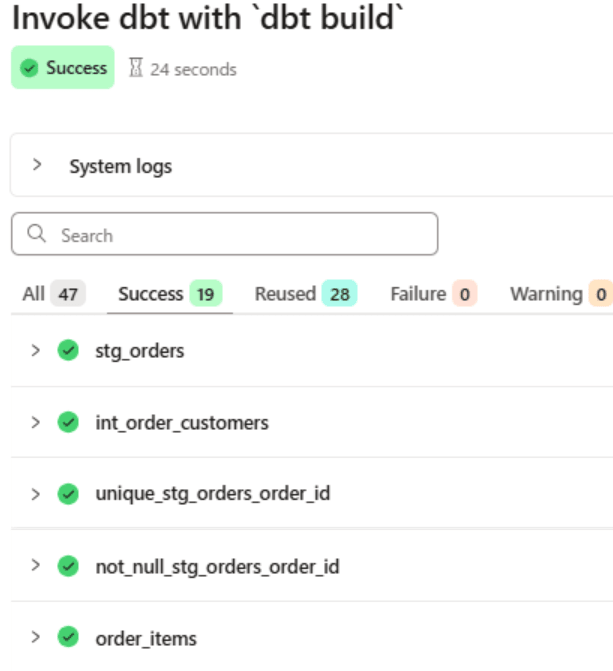This screenshot has height=671, width=613.
Task: Click the unique_stg_orders_order_id test name
Action: click(x=213, y=494)
